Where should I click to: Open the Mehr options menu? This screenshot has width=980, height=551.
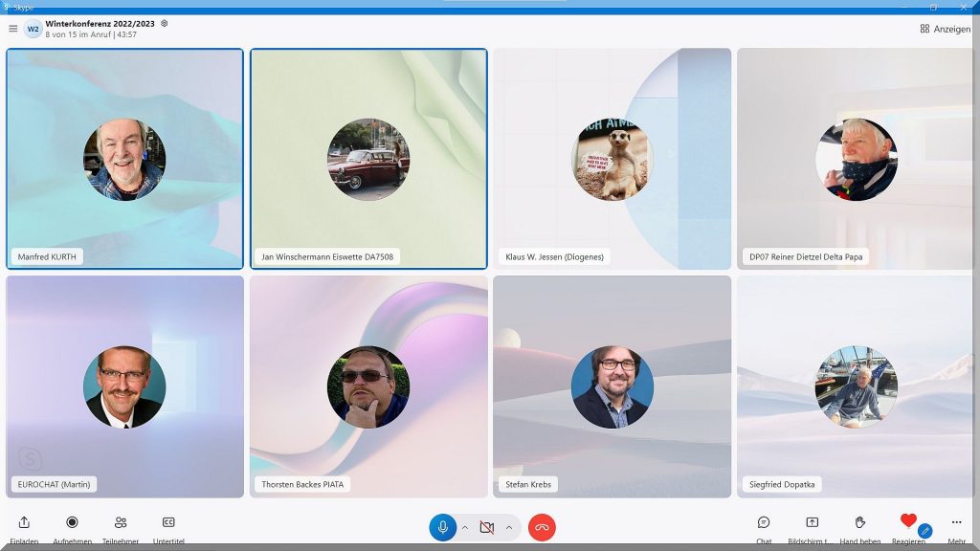tap(956, 522)
